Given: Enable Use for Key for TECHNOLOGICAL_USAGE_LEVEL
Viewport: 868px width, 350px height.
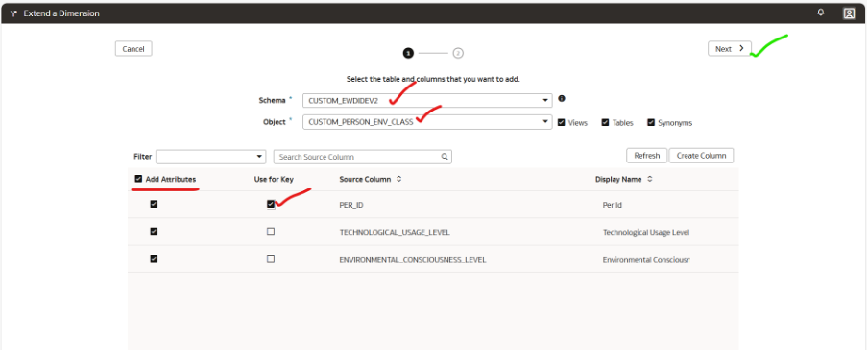Looking at the screenshot, I should click(271, 232).
